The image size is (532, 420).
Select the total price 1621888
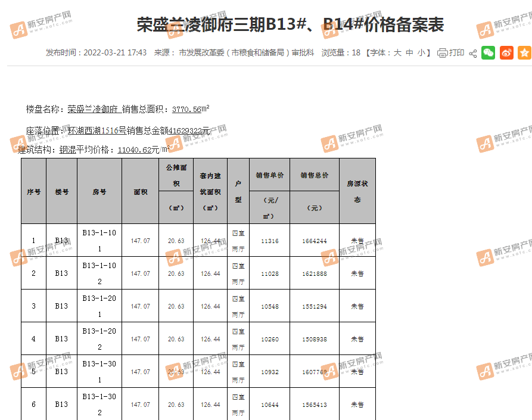coord(315,274)
